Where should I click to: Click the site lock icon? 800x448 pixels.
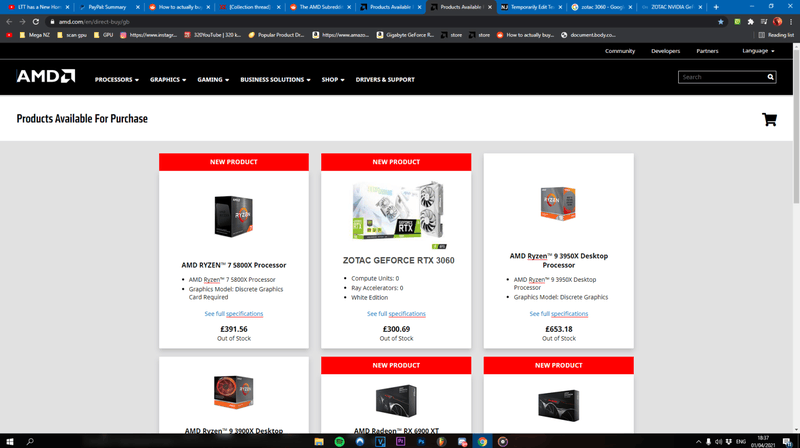(52, 22)
